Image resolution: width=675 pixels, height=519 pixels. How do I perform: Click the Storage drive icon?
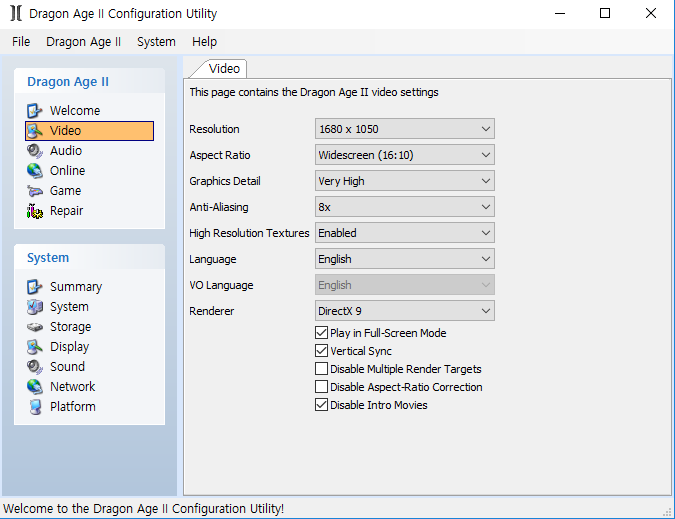click(x=34, y=327)
